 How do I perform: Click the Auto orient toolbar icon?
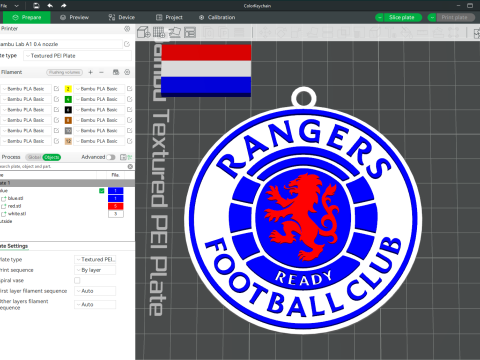click(x=174, y=32)
